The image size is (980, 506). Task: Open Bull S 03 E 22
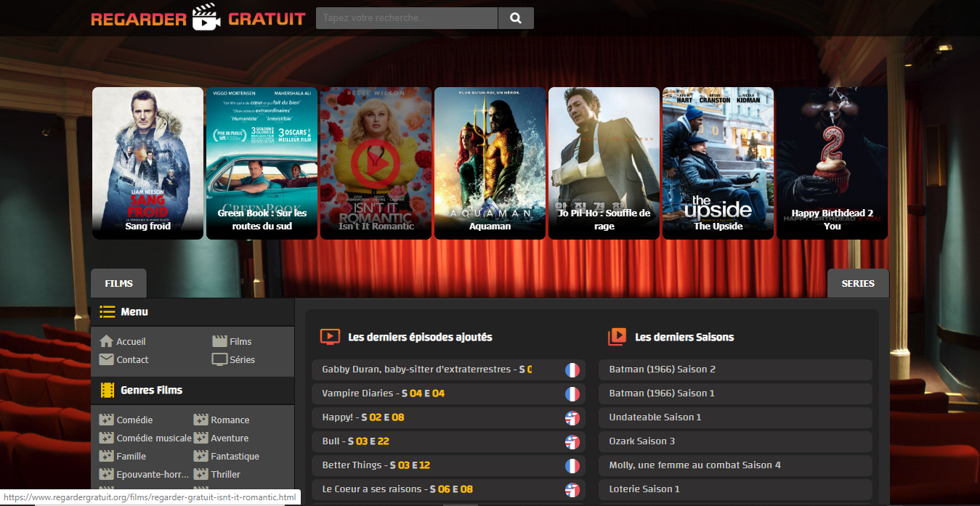coord(448,441)
